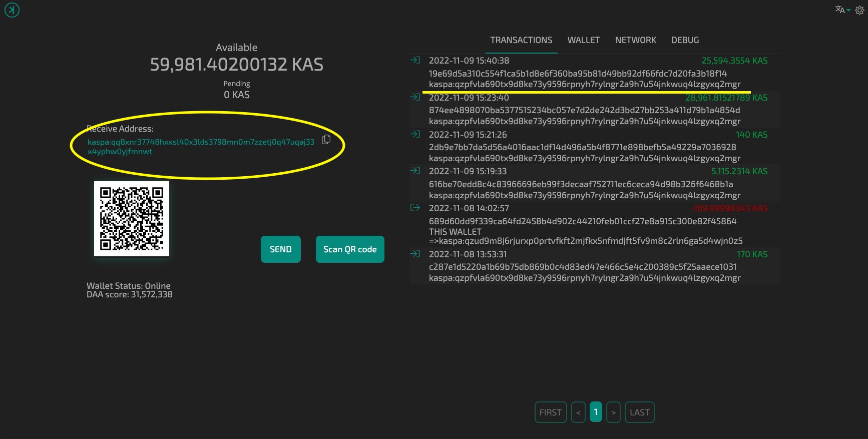This screenshot has height=439, width=868.
Task: Click the Pending 0 KAS value
Action: point(237,95)
